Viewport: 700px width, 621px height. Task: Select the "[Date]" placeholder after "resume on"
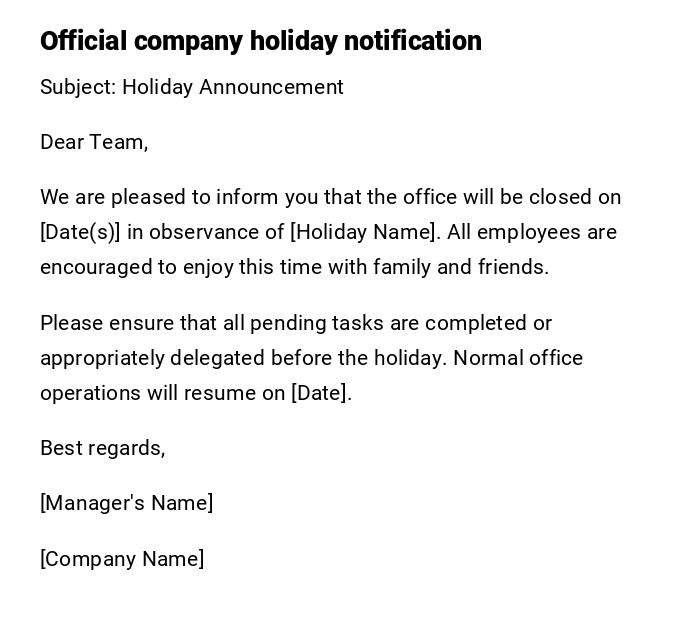321,393
